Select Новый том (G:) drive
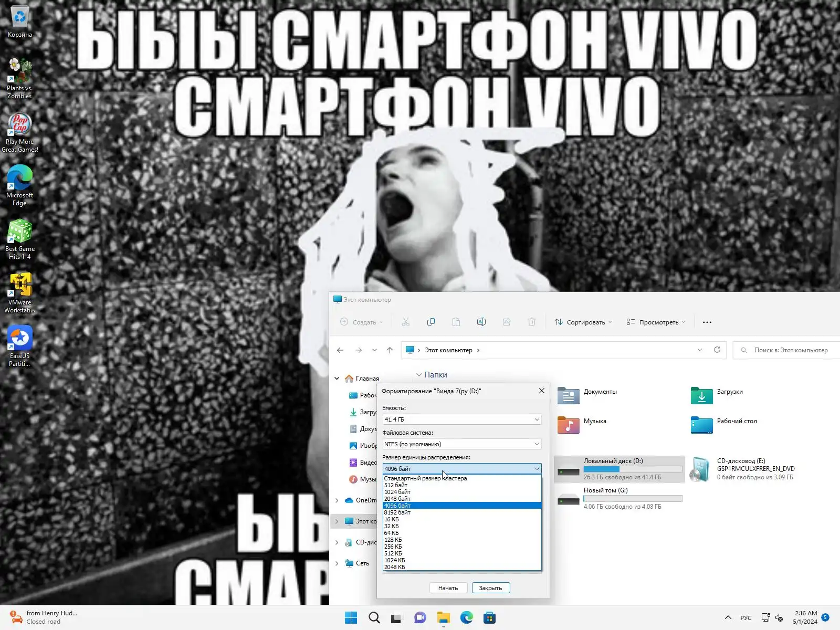The height and width of the screenshot is (630, 840). 619,498
